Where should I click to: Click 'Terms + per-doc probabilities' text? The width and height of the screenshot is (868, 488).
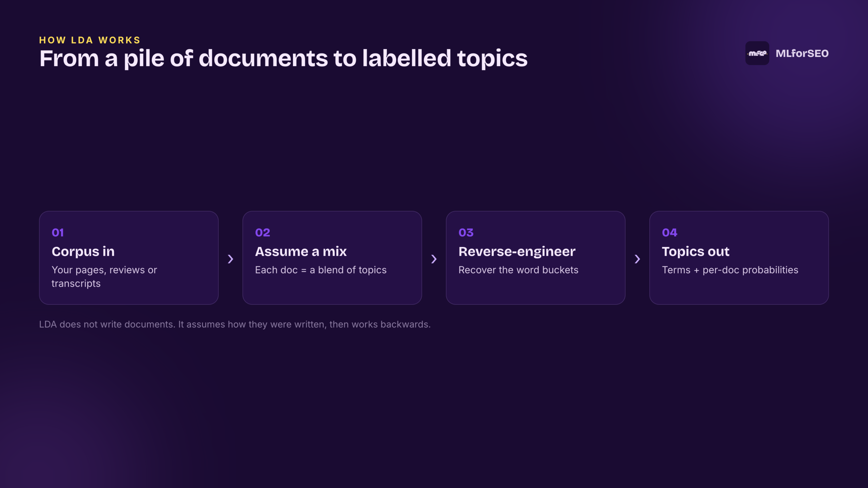pos(730,270)
